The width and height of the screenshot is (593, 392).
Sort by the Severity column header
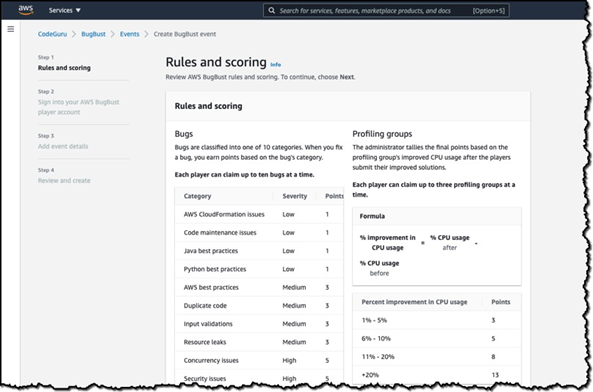click(295, 196)
